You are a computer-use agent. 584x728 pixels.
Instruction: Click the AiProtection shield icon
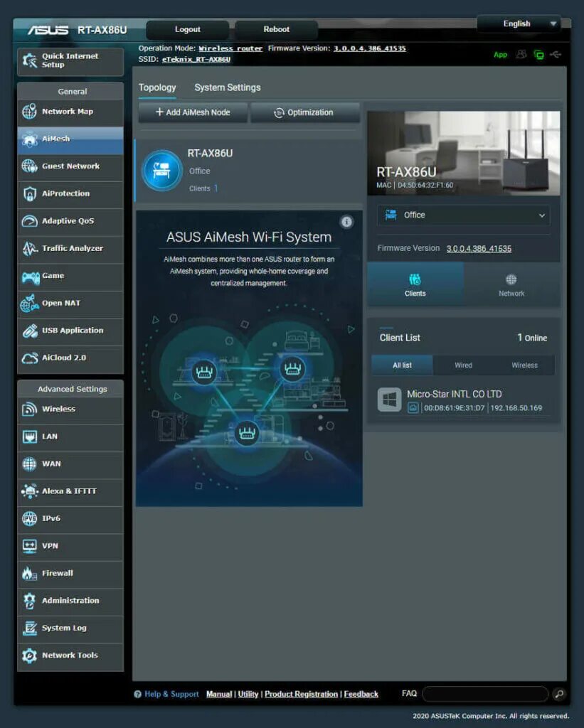29,193
